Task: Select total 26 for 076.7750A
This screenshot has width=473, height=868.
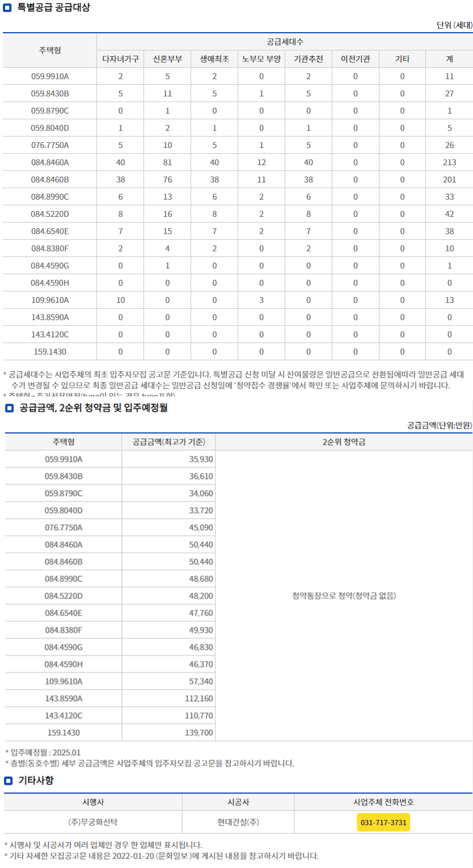Action: [449, 145]
